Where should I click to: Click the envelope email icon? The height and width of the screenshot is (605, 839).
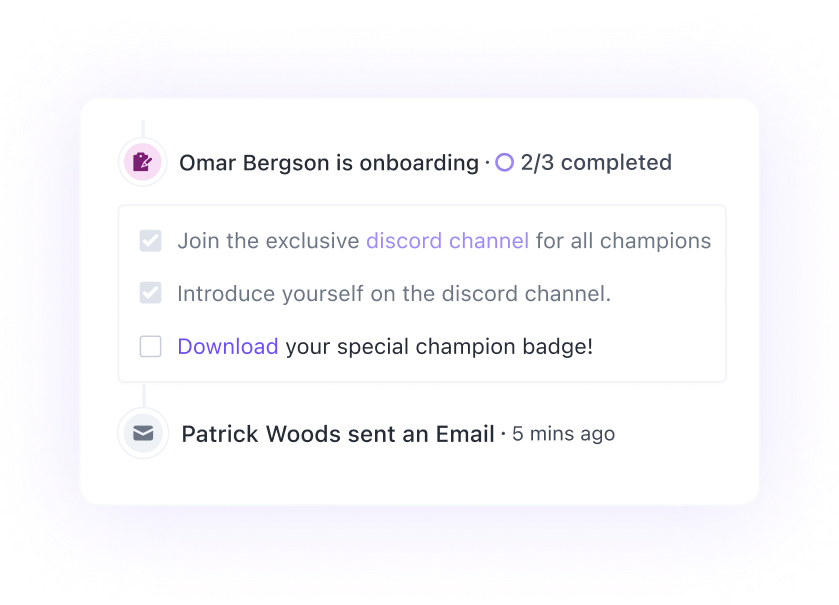click(143, 433)
